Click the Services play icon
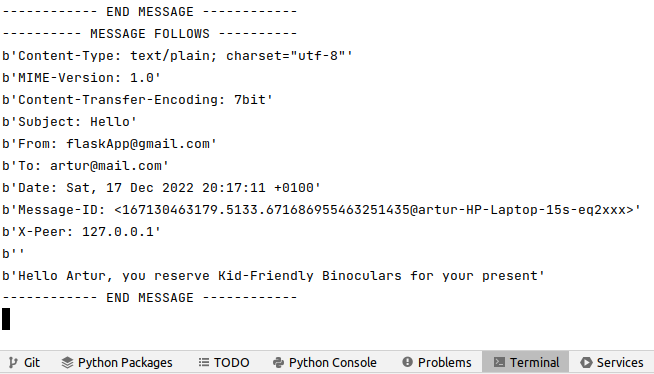The image size is (654, 374). (x=586, y=362)
